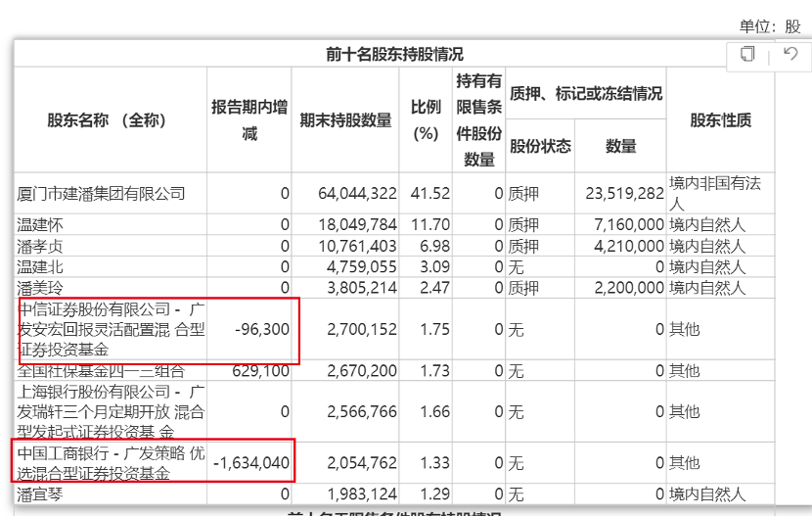This screenshot has width=812, height=517.
Task: Click the percentage 1.33
Action: 434,463
